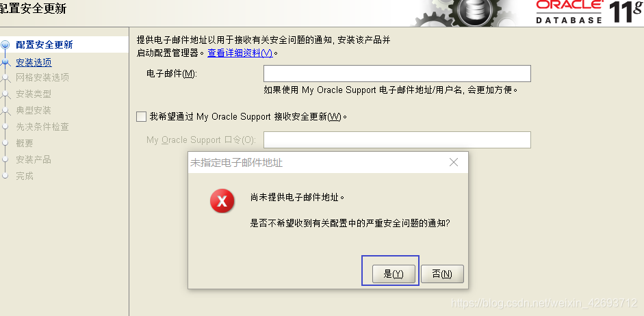
Task: Close the 未指定电子邮件地址 dialog
Action: pos(454,163)
